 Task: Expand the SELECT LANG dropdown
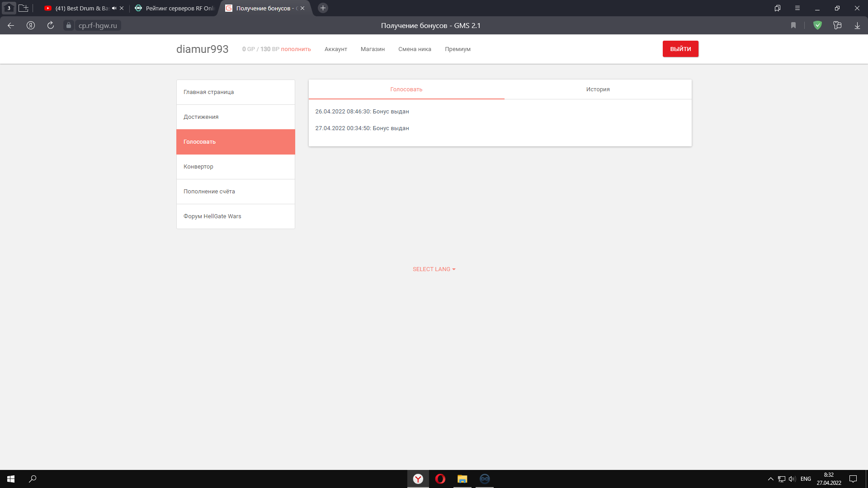[434, 269]
